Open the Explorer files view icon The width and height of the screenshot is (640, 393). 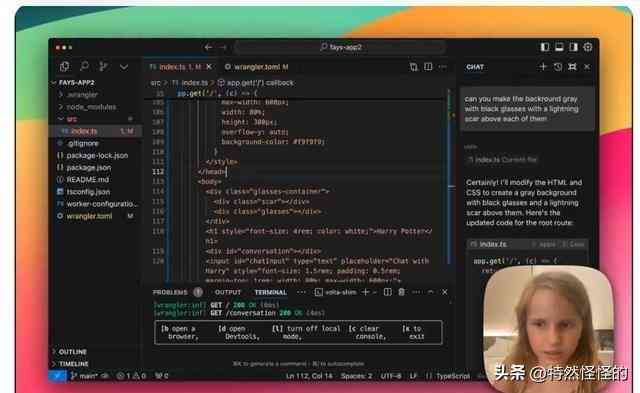(x=64, y=67)
